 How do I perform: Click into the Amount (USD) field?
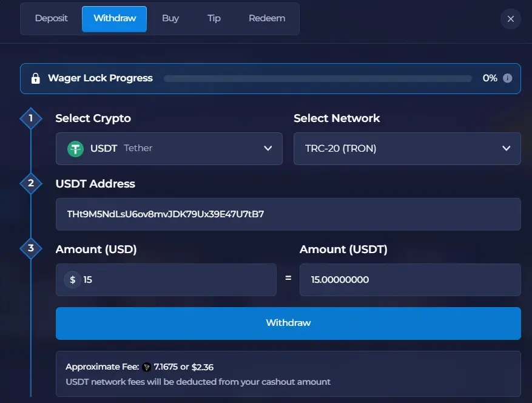[166, 279]
